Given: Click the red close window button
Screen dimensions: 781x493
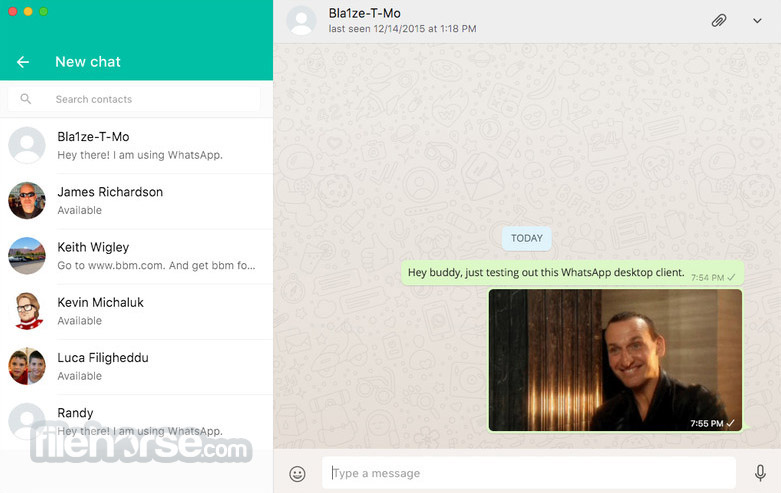Looking at the screenshot, I should (x=13, y=11).
